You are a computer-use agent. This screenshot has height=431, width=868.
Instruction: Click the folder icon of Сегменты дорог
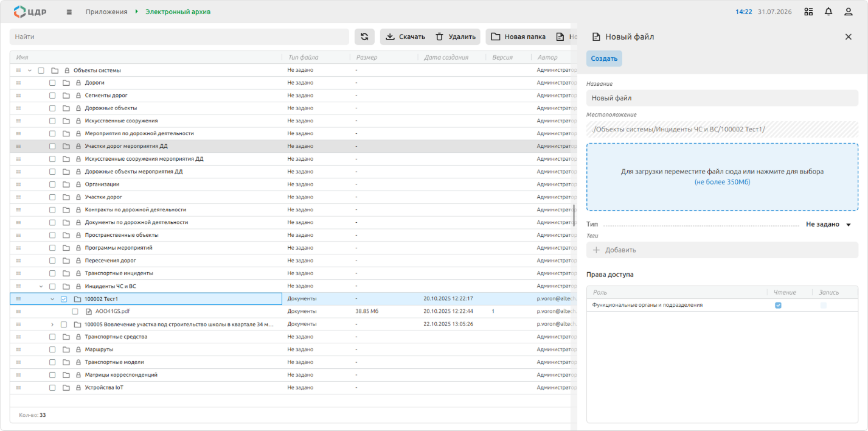click(66, 96)
